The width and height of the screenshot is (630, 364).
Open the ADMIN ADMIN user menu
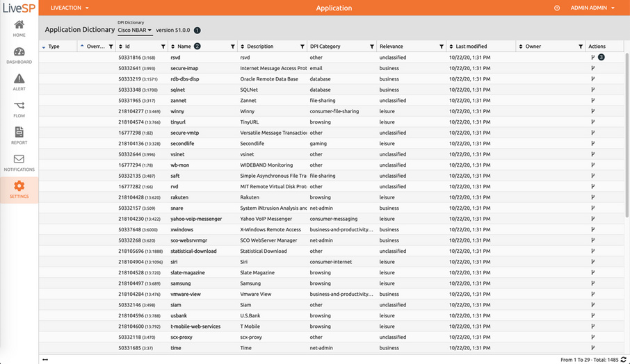pos(592,8)
